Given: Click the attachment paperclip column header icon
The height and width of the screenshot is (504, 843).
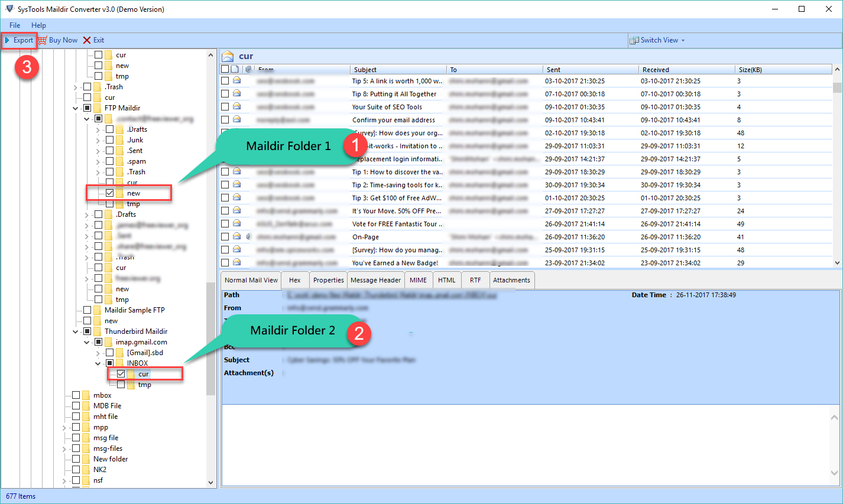Looking at the screenshot, I should point(248,70).
